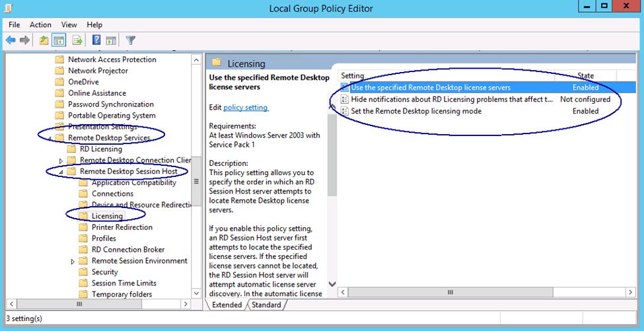The height and width of the screenshot is (331, 644).
Task: Select Connections in the tree
Action: click(112, 194)
